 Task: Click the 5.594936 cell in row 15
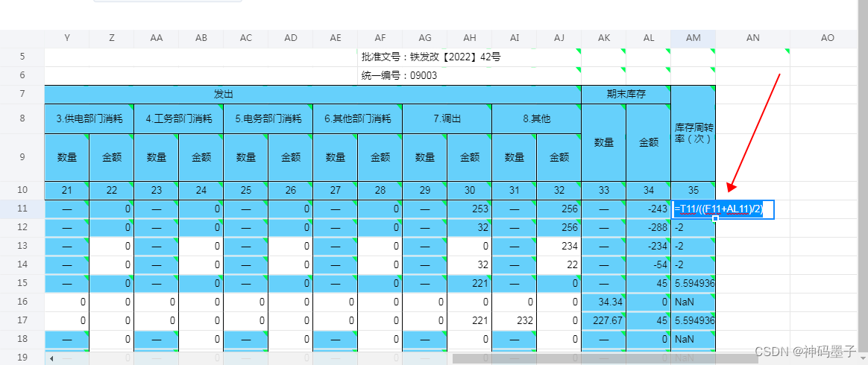click(x=693, y=284)
